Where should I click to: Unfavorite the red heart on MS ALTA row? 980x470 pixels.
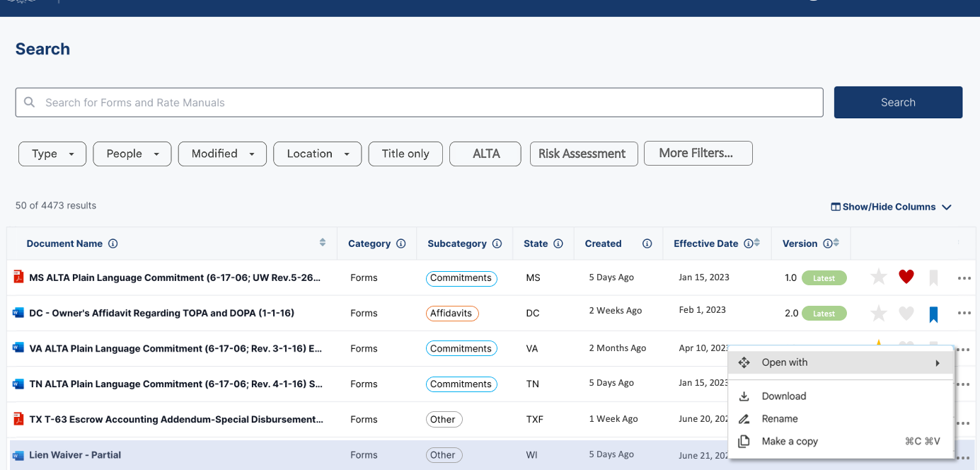tap(906, 276)
